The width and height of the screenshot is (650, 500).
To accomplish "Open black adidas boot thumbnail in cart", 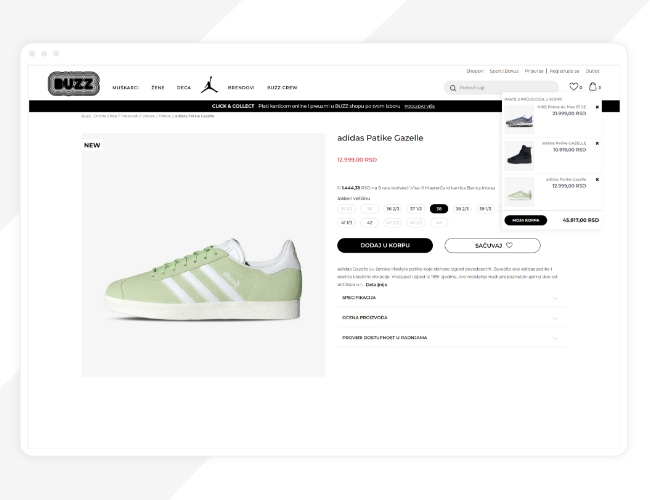I will point(519,155).
